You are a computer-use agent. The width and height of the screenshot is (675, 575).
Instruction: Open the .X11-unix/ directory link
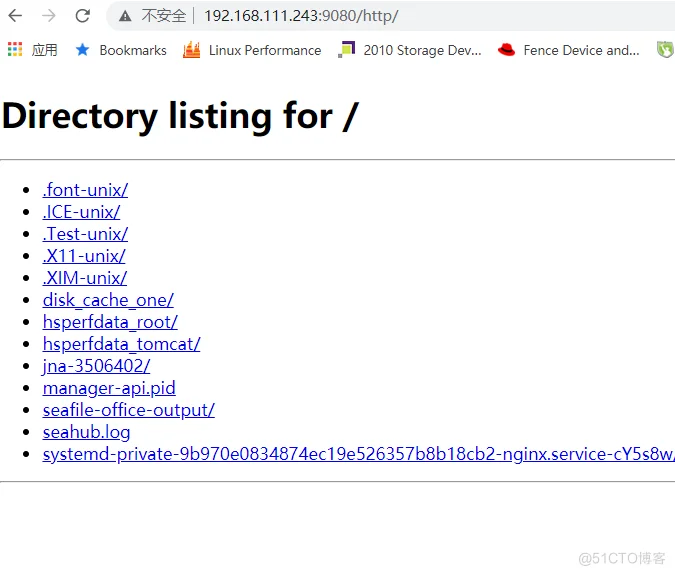pos(84,256)
